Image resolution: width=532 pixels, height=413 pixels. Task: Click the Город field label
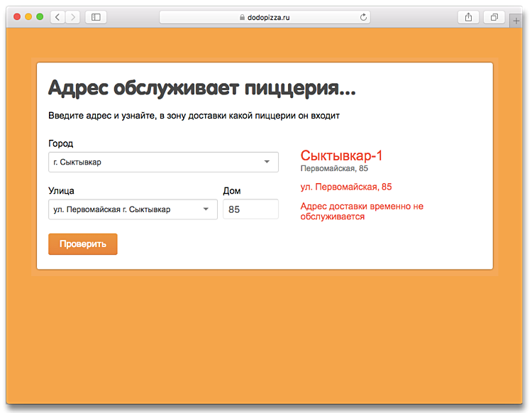tap(61, 143)
